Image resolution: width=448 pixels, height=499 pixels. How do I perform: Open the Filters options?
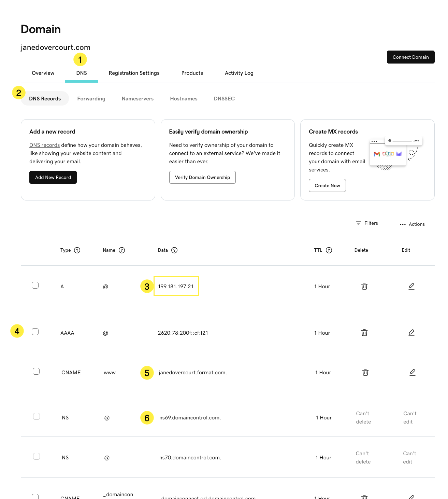coord(367,223)
